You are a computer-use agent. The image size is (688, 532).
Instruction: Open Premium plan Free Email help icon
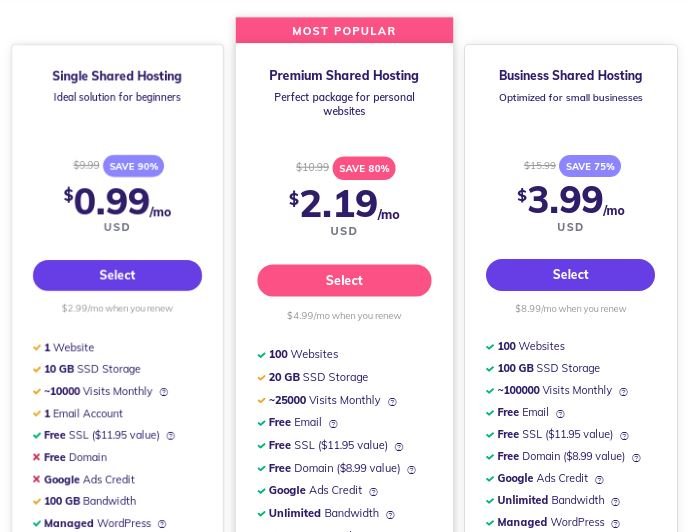[333, 424]
